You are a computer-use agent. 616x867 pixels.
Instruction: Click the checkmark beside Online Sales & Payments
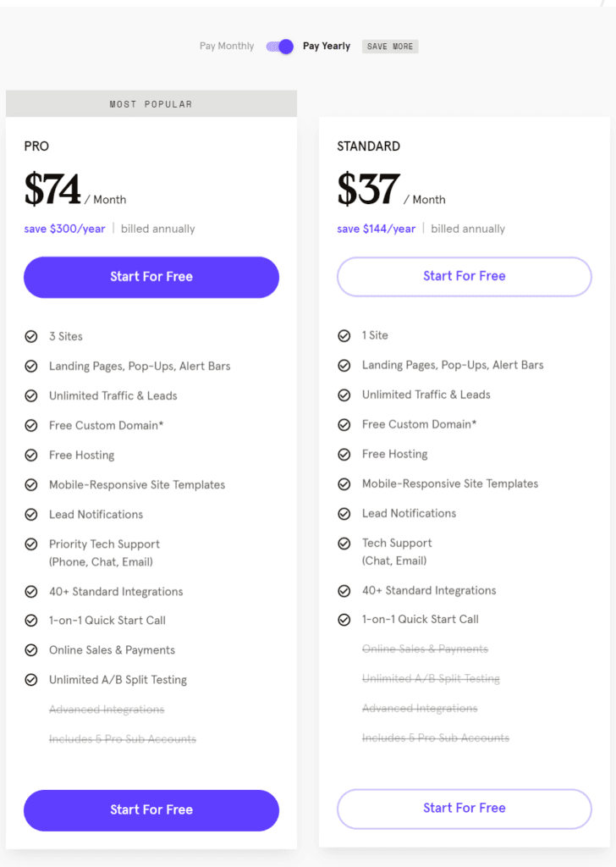click(30, 650)
